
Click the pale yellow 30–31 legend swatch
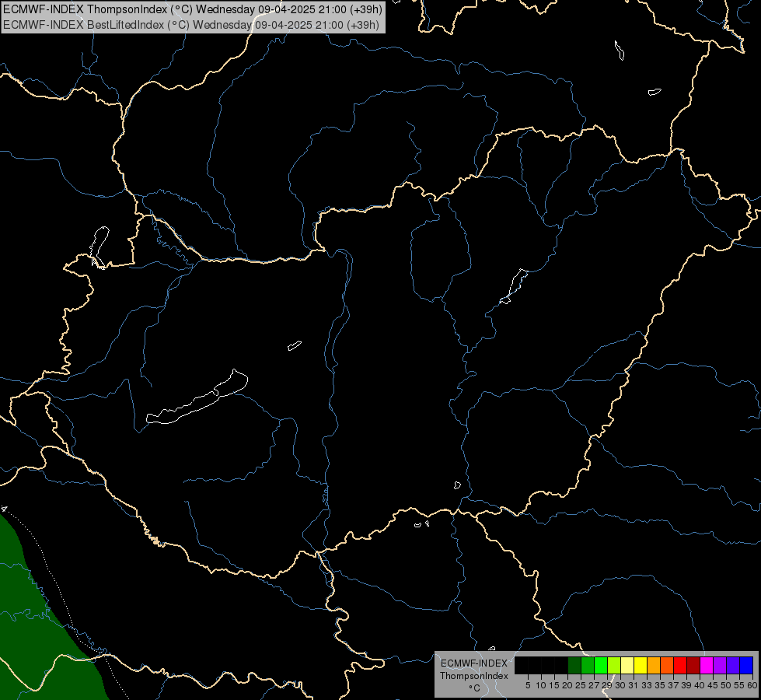pyautogui.click(x=627, y=665)
